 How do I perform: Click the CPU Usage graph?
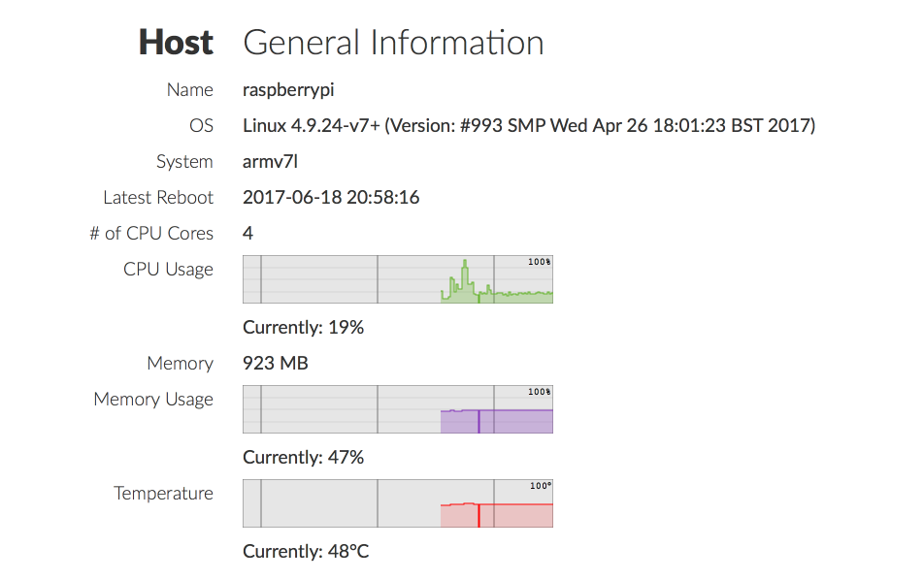(x=397, y=279)
